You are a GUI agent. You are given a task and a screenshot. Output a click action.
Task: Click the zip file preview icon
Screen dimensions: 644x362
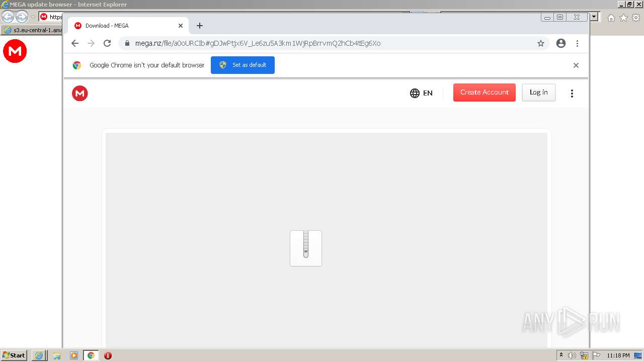[x=306, y=248]
